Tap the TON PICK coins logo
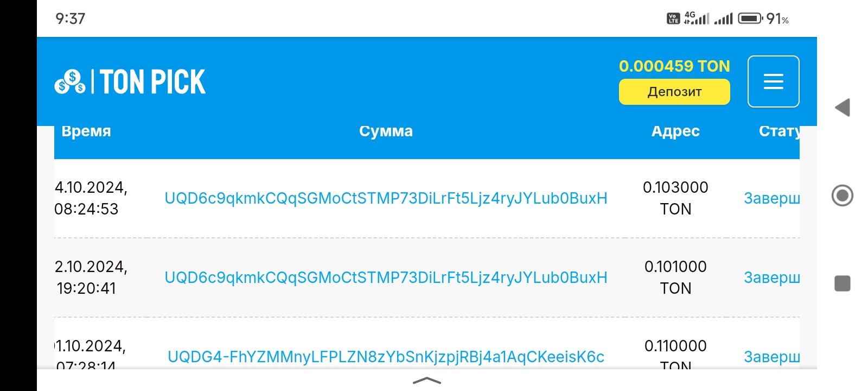 70,81
